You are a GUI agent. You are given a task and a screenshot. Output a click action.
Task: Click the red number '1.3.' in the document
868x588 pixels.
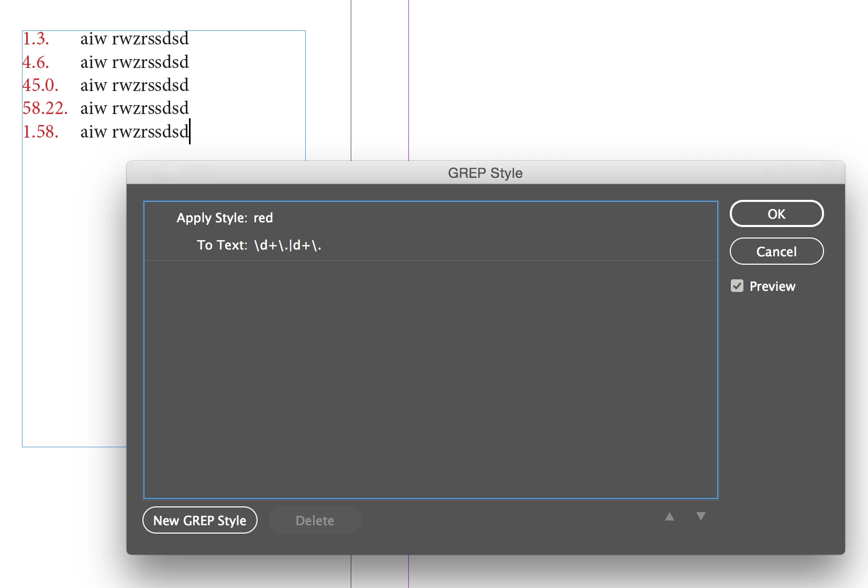click(x=36, y=39)
